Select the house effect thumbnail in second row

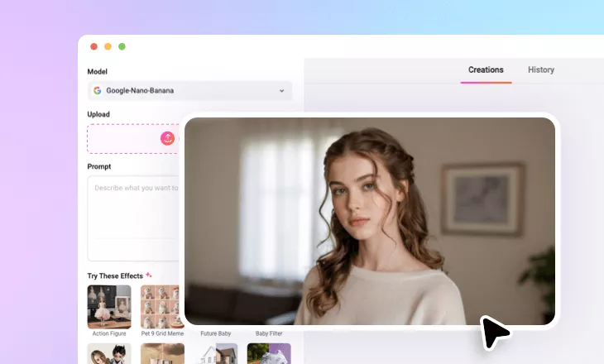click(x=216, y=354)
